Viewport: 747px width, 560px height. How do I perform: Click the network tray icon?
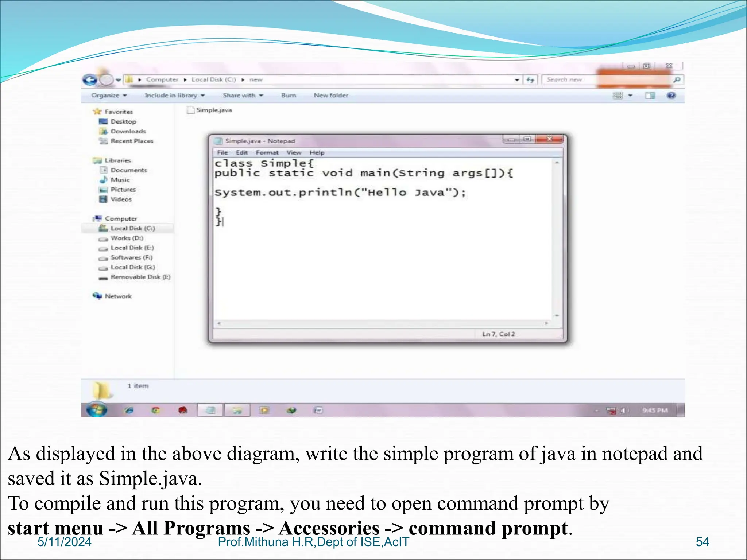click(611, 411)
